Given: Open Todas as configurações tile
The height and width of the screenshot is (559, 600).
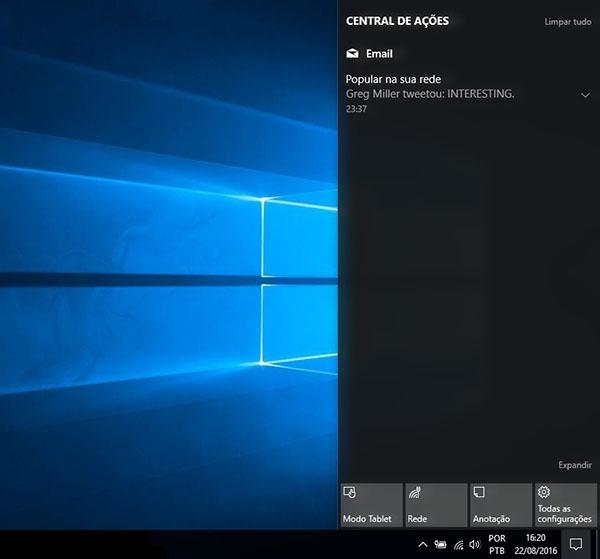Looking at the screenshot, I should click(566, 505).
